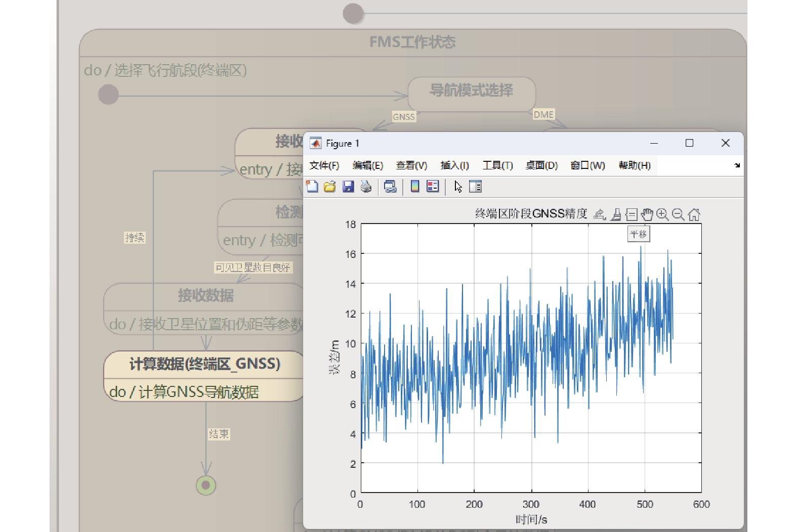Expand the 帮助(H) menu

click(x=634, y=165)
